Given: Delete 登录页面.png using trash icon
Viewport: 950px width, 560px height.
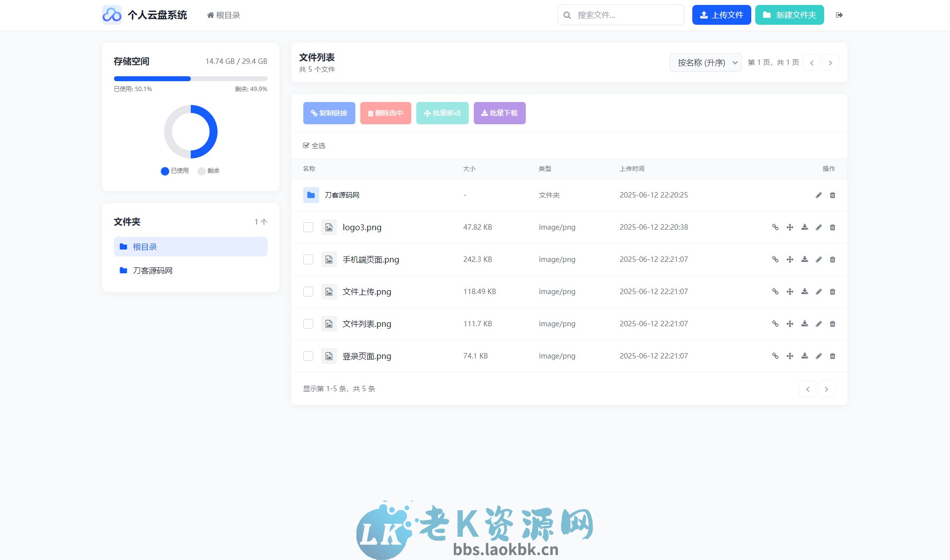Looking at the screenshot, I should click(x=833, y=356).
